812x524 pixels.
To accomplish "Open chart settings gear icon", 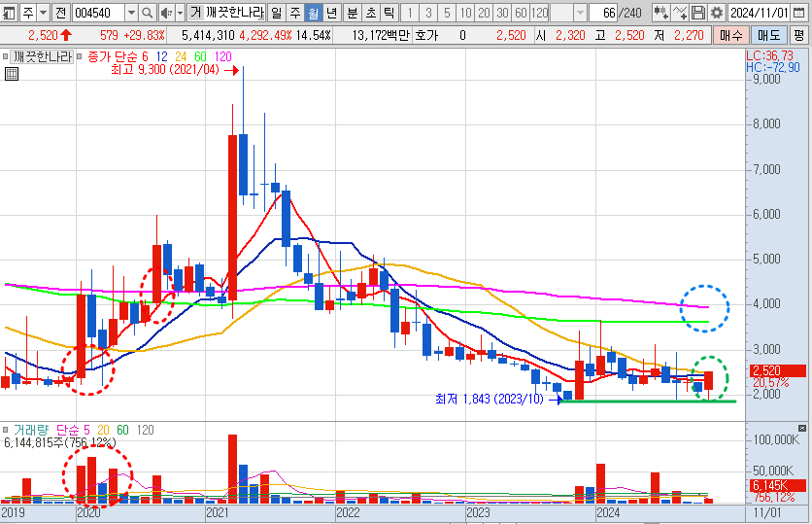I will coord(716,13).
